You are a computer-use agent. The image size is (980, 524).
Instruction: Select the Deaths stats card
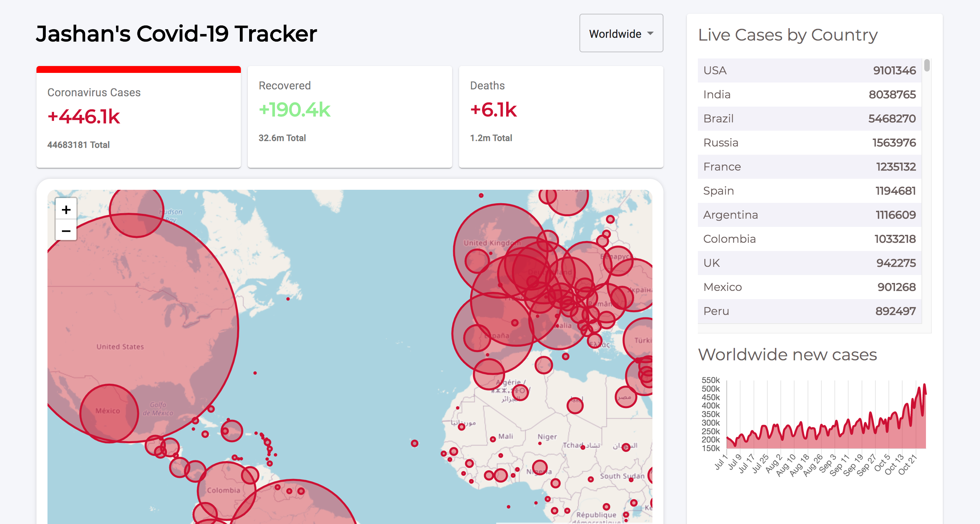tap(561, 117)
